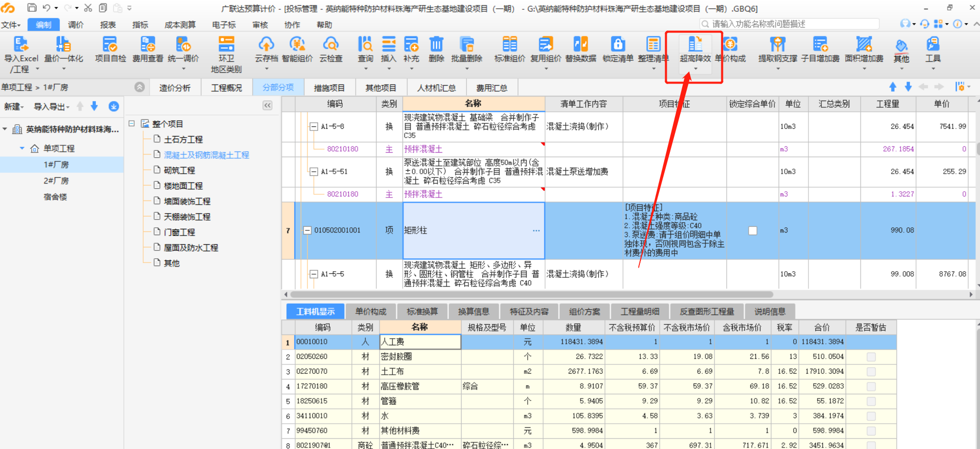Open the 新建 dropdown
980x449 pixels.
click(x=14, y=107)
